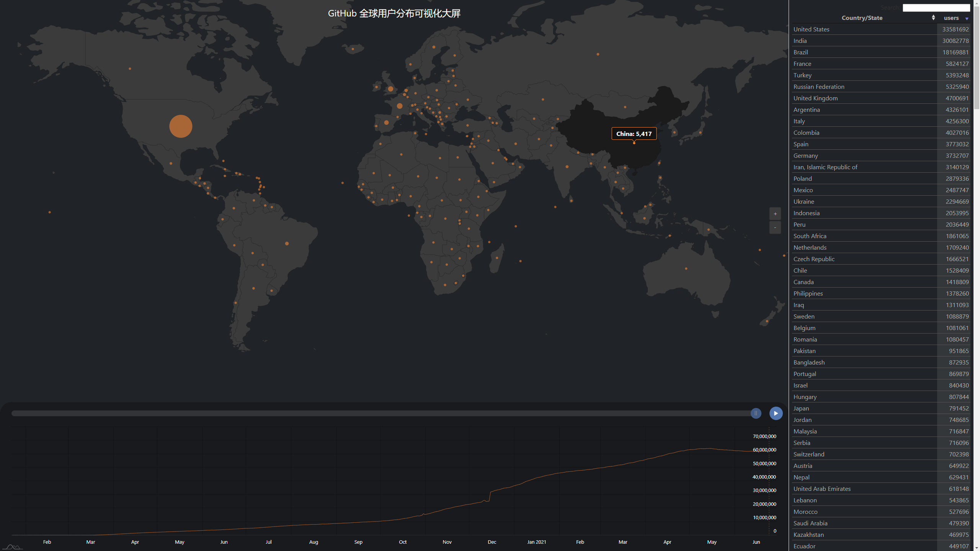Select the Chile row

(x=881, y=270)
